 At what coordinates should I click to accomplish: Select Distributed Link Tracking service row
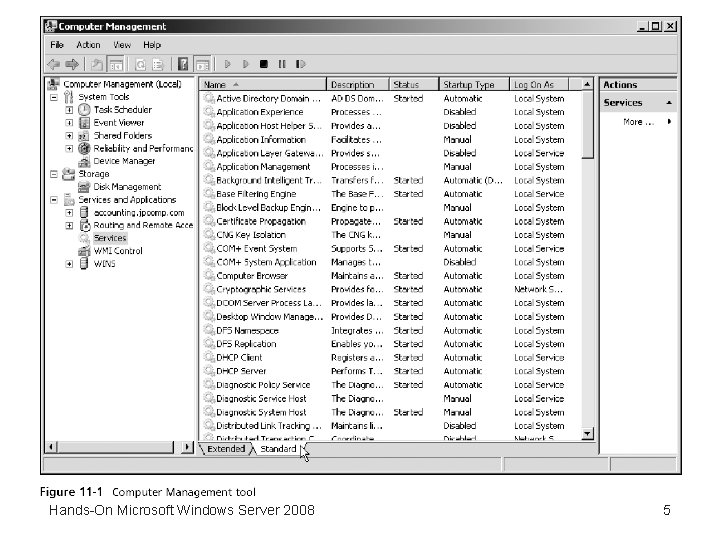[x=392, y=426]
